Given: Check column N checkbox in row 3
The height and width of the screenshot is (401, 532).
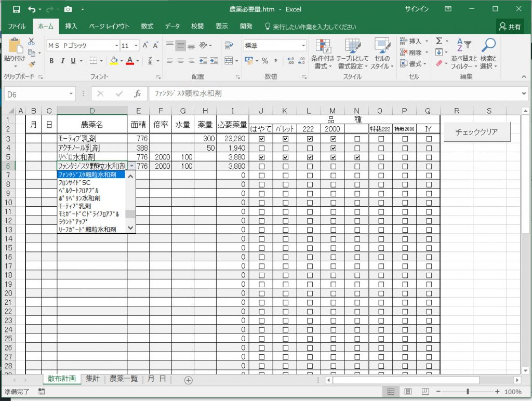Looking at the screenshot, I should point(357,139).
